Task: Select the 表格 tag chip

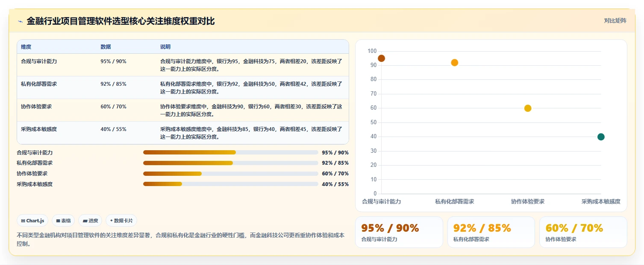Action: point(63,221)
